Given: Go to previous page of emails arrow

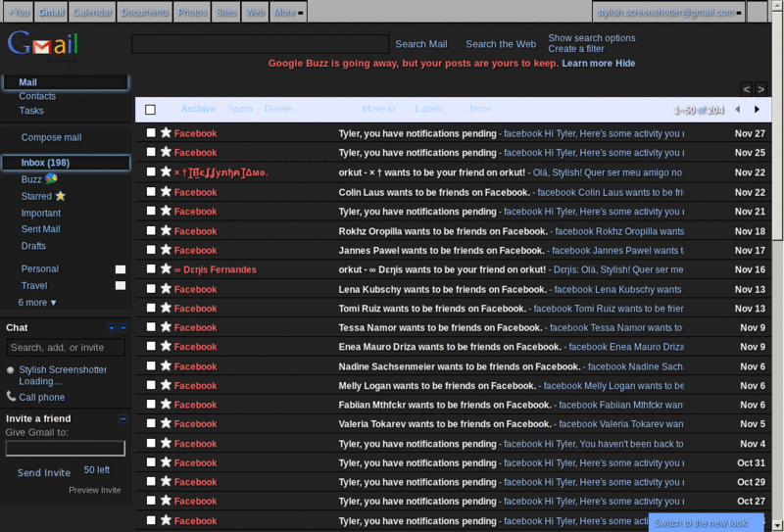Looking at the screenshot, I should [738, 109].
